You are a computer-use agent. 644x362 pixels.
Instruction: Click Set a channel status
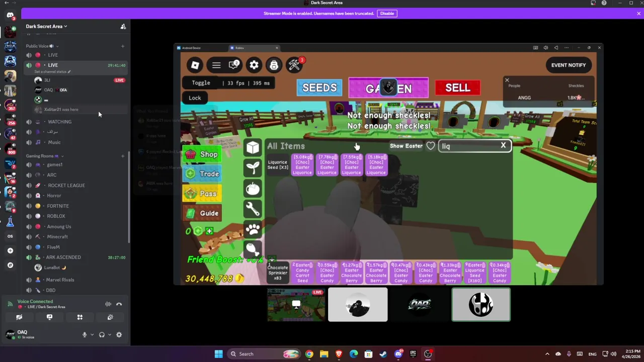click(x=52, y=72)
